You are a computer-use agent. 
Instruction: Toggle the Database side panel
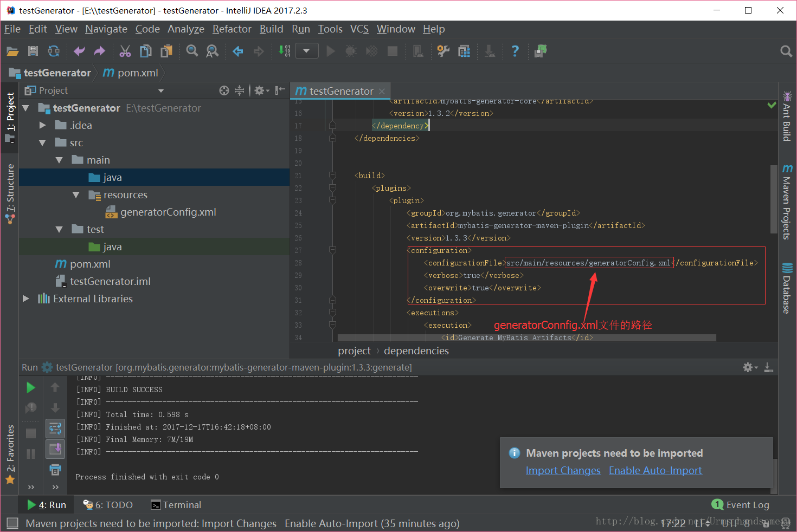click(x=787, y=288)
